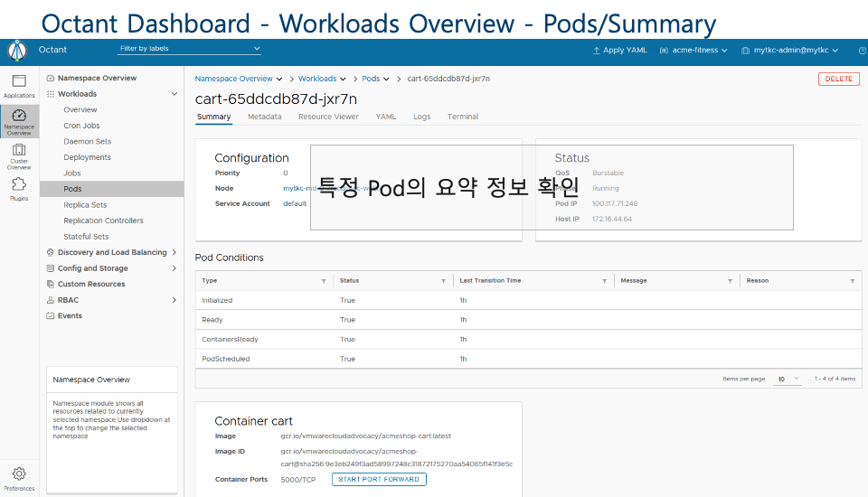The image size is (868, 497).
Task: Open the mytkc-admin@mytkc context dropdown
Action: (x=790, y=51)
